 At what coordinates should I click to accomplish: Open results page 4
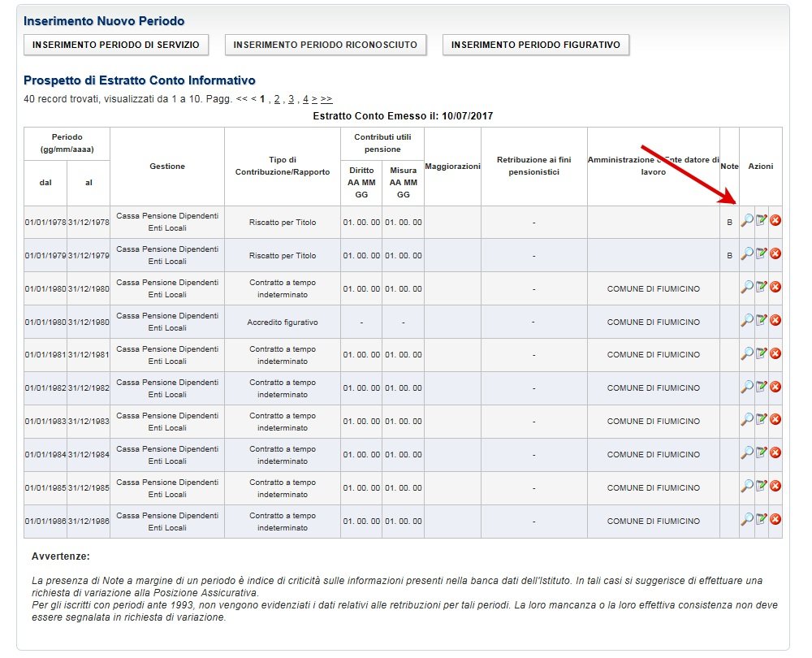[x=305, y=99]
